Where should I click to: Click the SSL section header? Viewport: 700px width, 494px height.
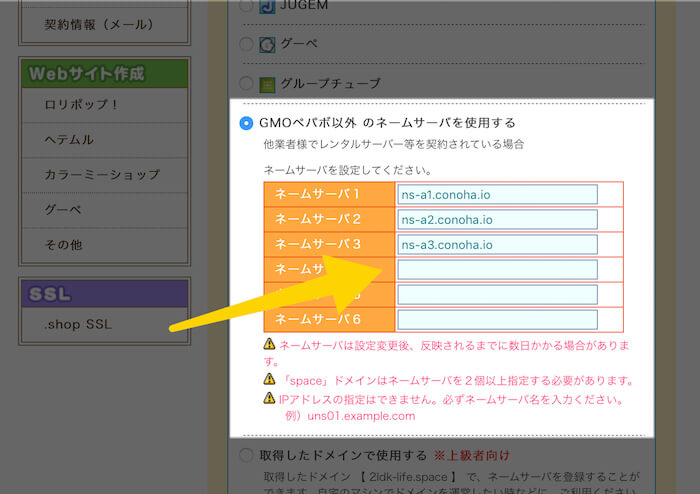(x=104, y=294)
